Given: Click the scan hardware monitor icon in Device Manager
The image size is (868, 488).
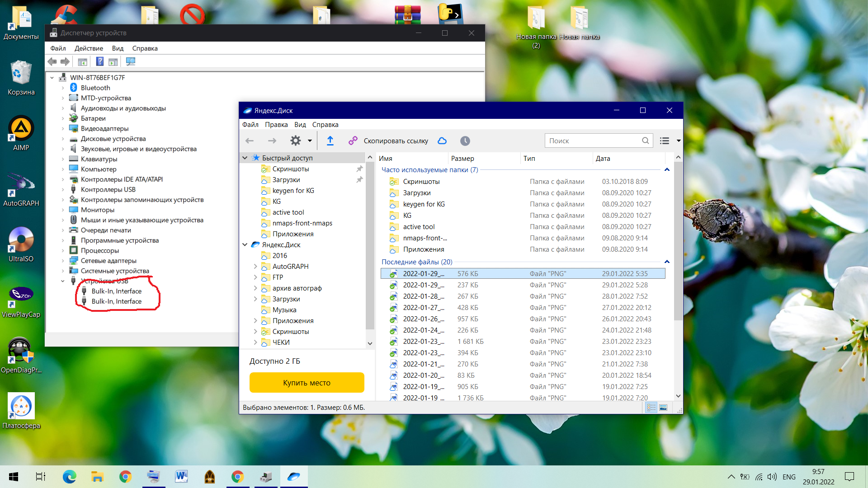Looking at the screenshot, I should point(131,62).
